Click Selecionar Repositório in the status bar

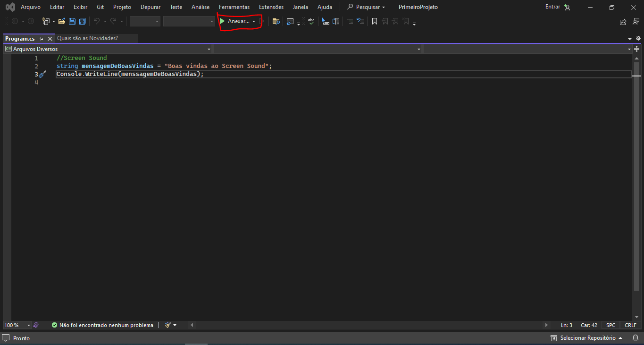(x=587, y=338)
